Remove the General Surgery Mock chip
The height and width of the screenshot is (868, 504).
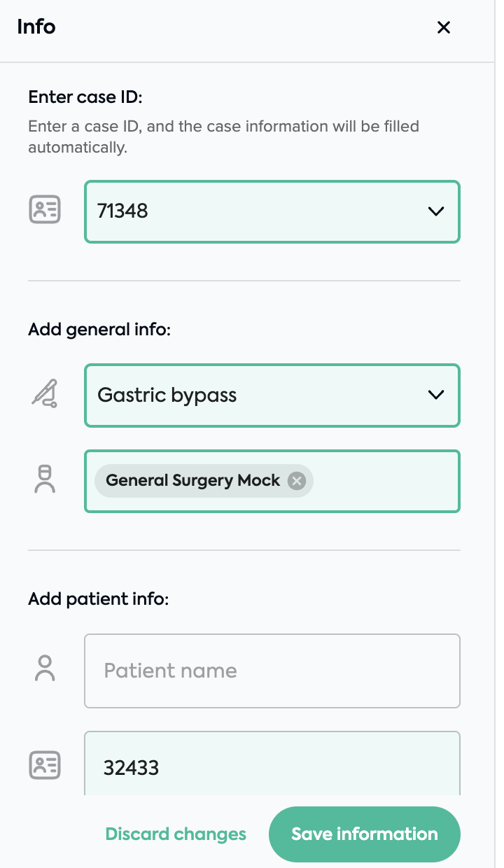click(297, 481)
